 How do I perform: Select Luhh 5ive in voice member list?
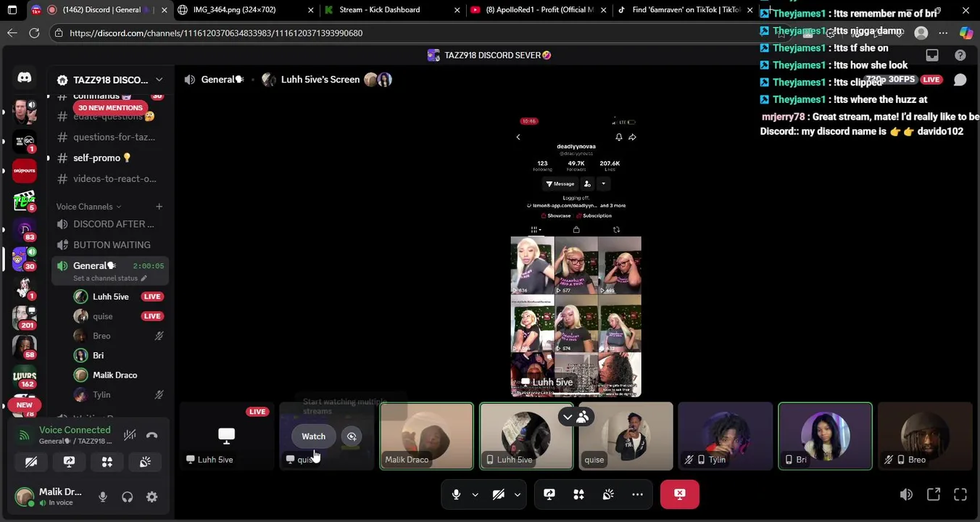point(119,297)
